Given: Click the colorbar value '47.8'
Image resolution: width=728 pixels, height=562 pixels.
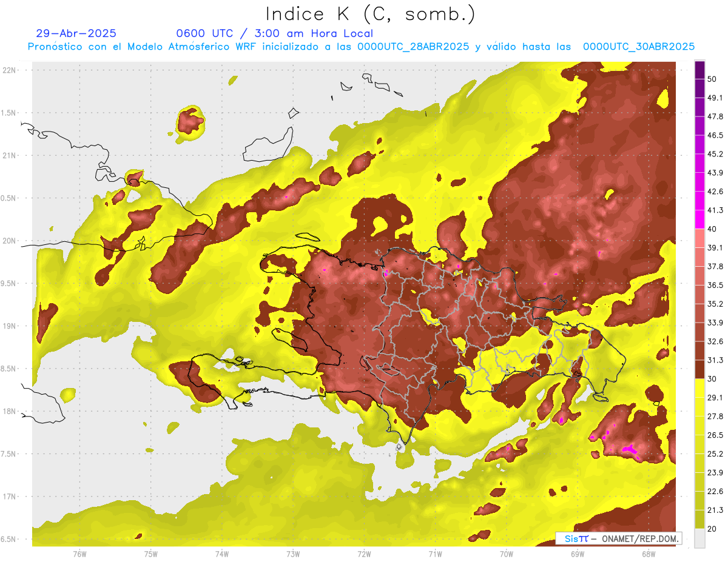Looking at the screenshot, I should pyautogui.click(x=715, y=116).
